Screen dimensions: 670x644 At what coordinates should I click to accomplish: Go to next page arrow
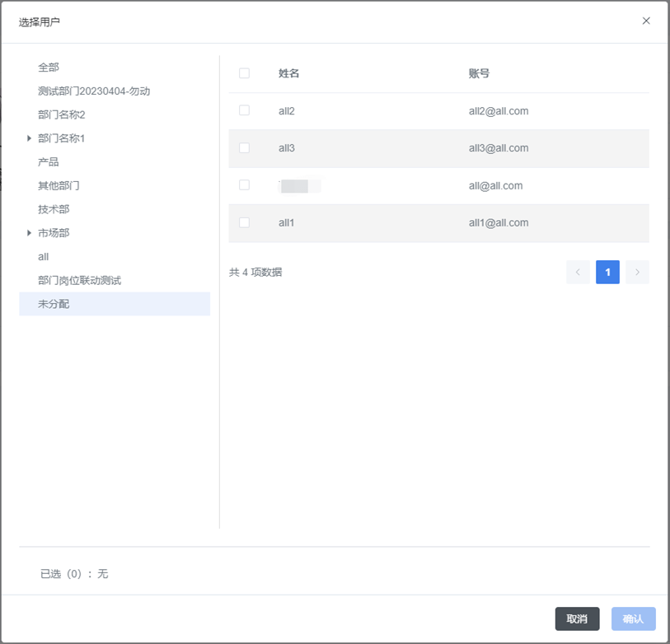pyautogui.click(x=637, y=272)
